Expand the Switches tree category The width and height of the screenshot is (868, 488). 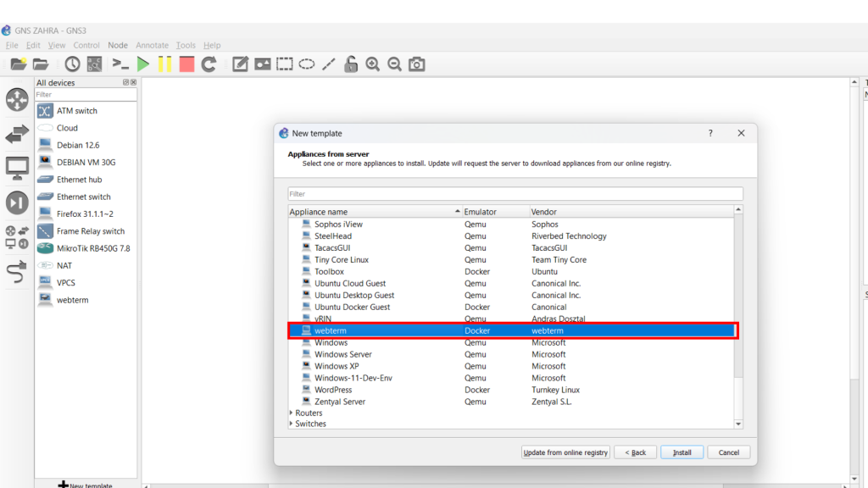click(x=292, y=424)
